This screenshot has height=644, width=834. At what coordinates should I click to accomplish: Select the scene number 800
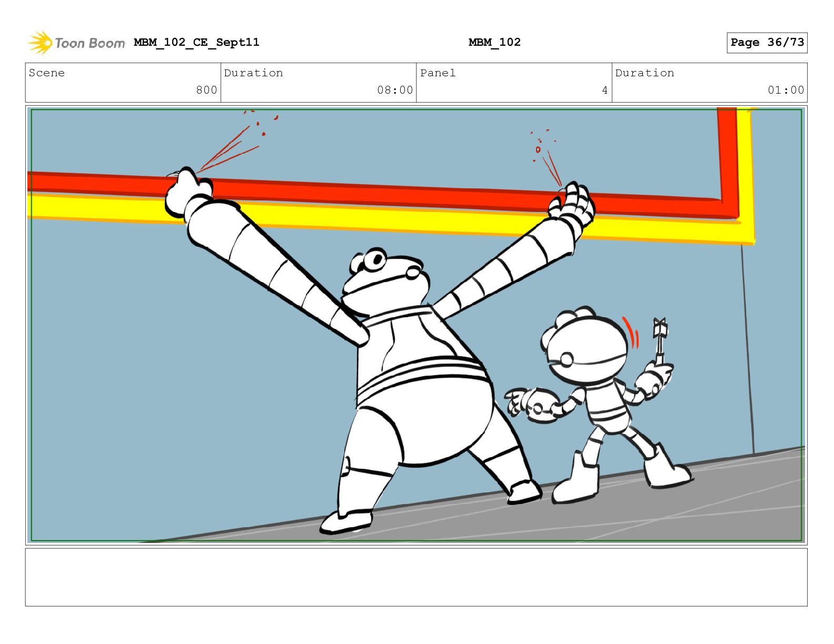[206, 90]
